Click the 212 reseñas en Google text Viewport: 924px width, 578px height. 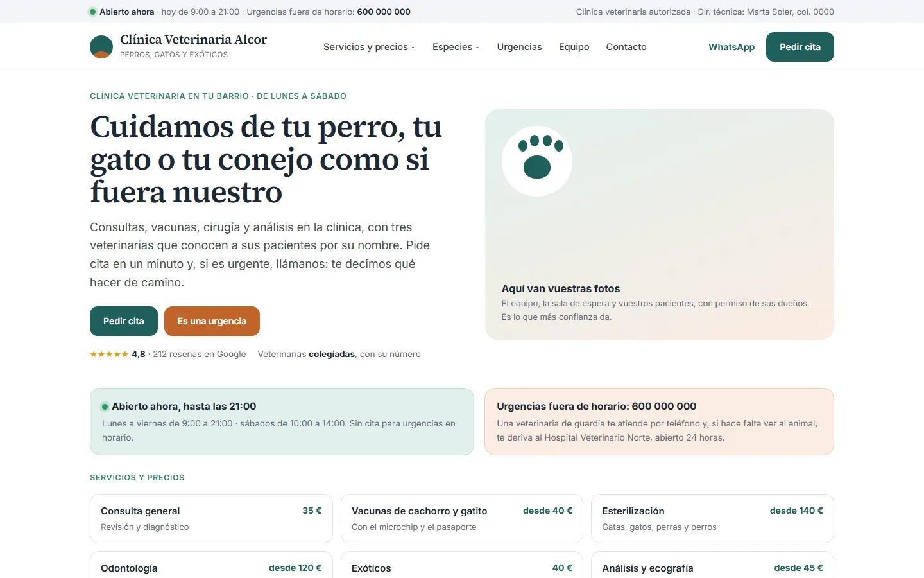point(200,355)
